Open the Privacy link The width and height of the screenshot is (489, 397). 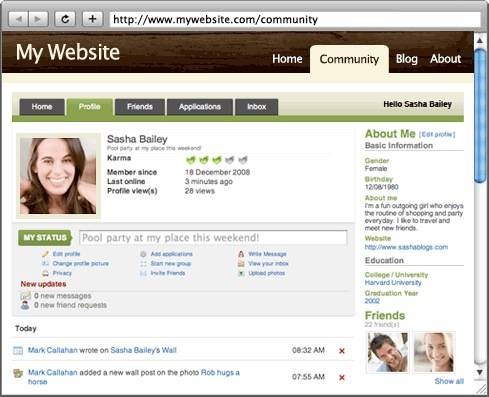(62, 273)
